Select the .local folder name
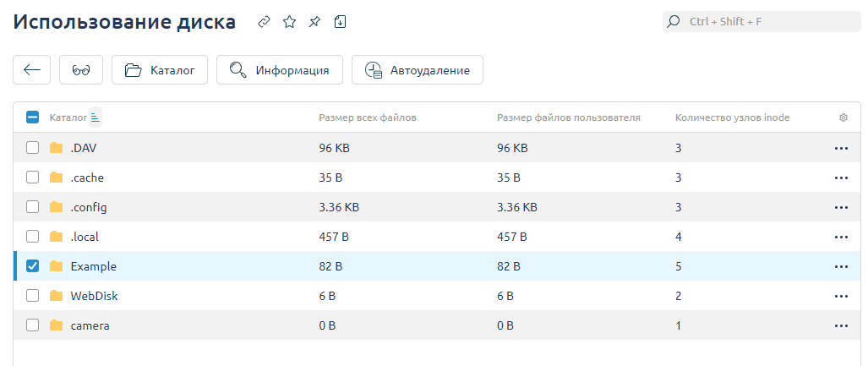The width and height of the screenshot is (868, 366). click(x=85, y=237)
